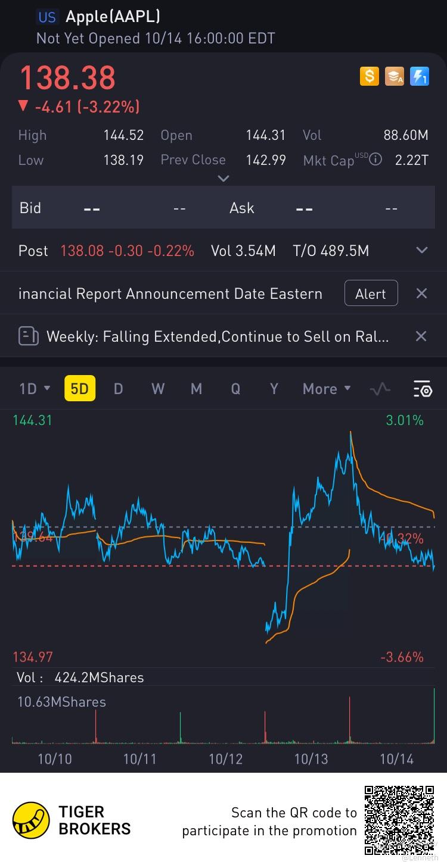Tap the Prev Close value 142.99
Screen dimensions: 447x868
pyautogui.click(x=266, y=160)
